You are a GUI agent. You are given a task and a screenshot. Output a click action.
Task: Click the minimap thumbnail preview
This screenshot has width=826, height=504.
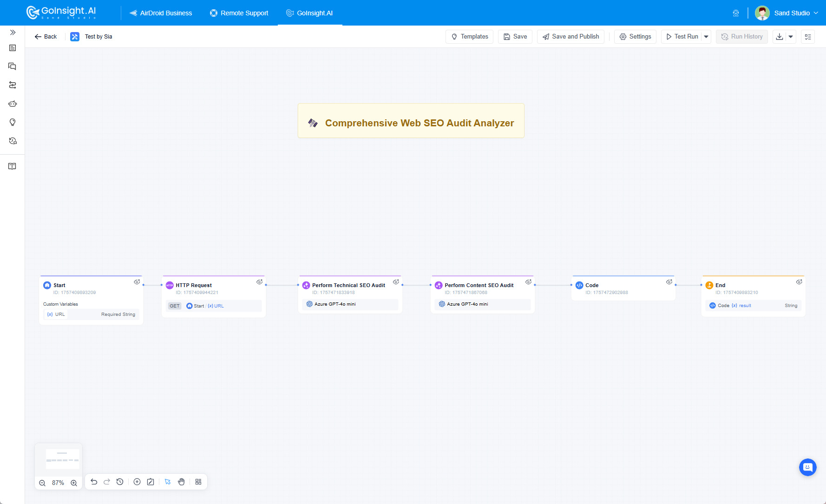coord(59,459)
